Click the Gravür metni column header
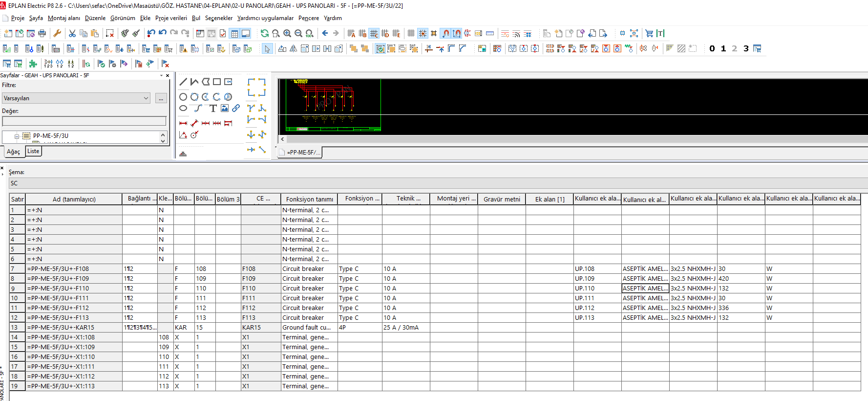 tap(502, 199)
